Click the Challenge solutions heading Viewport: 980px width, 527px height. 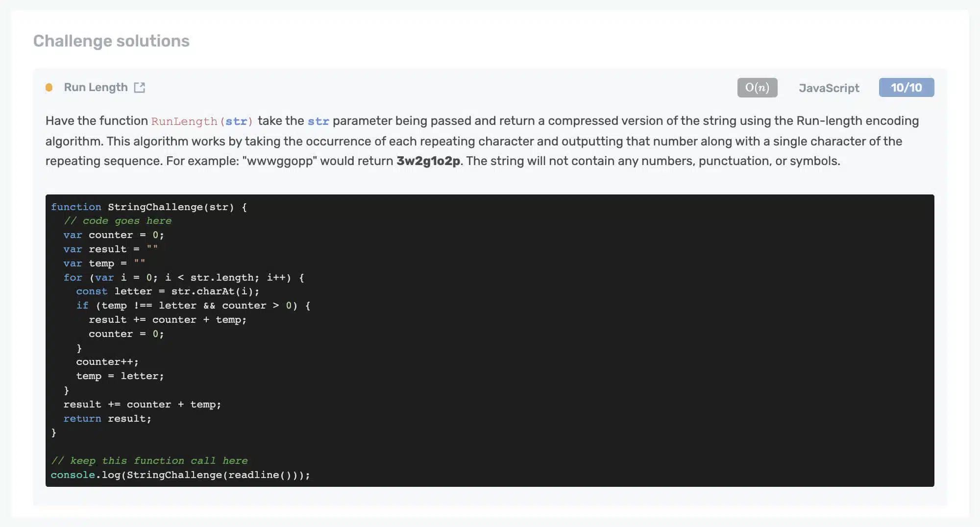click(x=111, y=41)
